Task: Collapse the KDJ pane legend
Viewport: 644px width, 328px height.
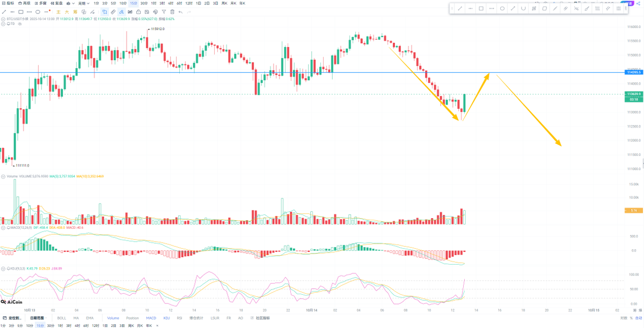Action: pos(3,269)
